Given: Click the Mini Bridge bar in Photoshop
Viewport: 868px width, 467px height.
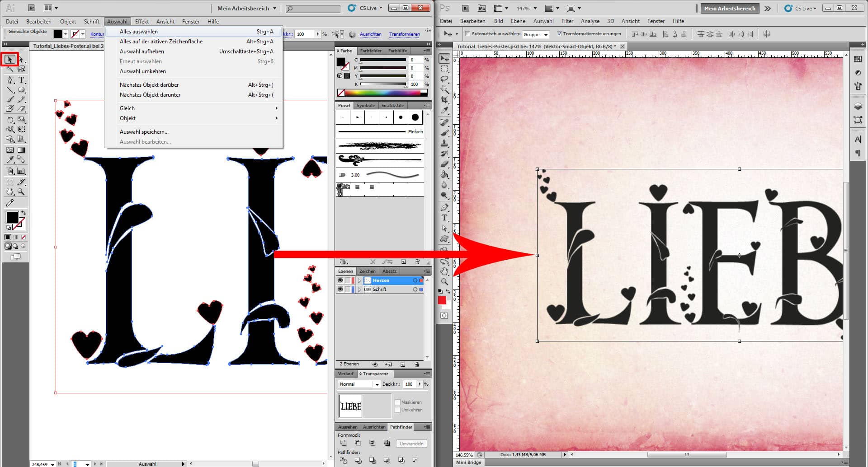Looking at the screenshot, I should pyautogui.click(x=468, y=462).
